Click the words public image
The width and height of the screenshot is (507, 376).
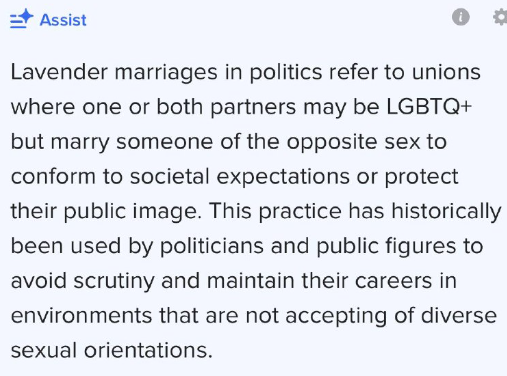pos(132,212)
